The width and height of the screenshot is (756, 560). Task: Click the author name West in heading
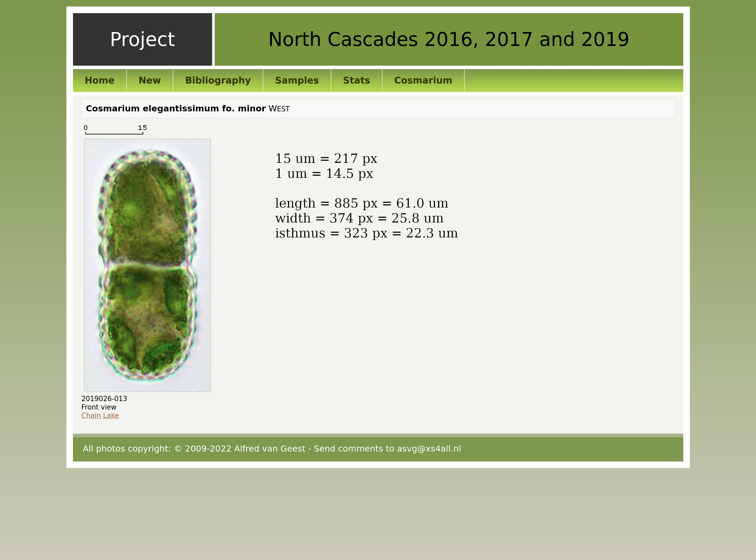coord(279,109)
